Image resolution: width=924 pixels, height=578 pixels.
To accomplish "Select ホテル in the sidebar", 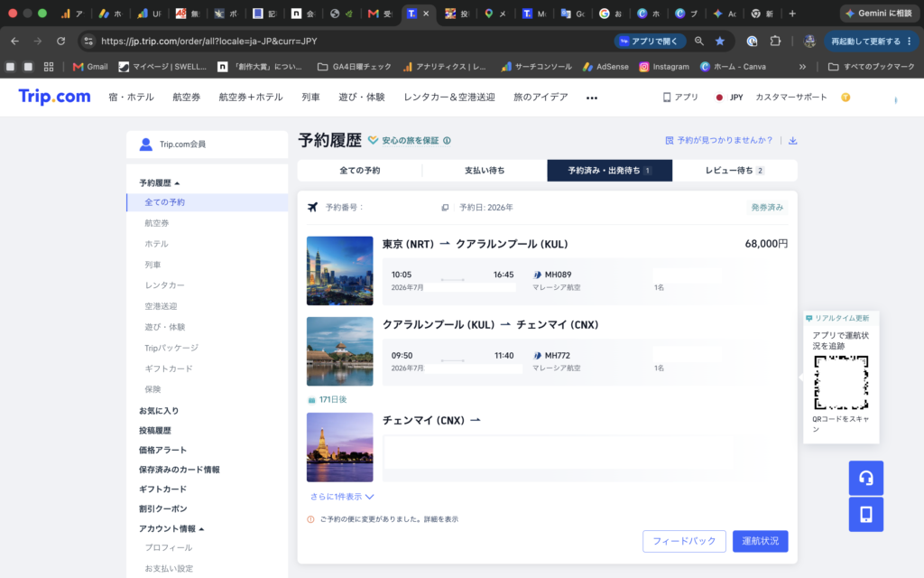I will pyautogui.click(x=156, y=244).
